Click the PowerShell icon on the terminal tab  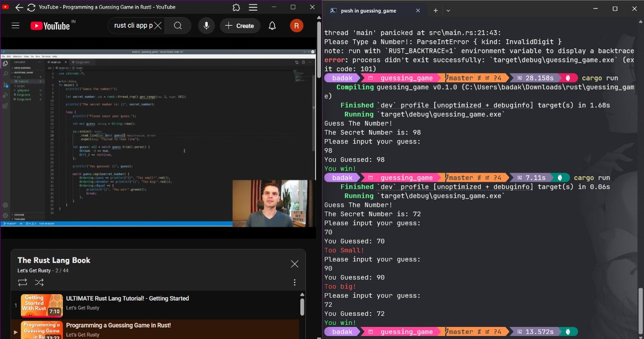(333, 10)
